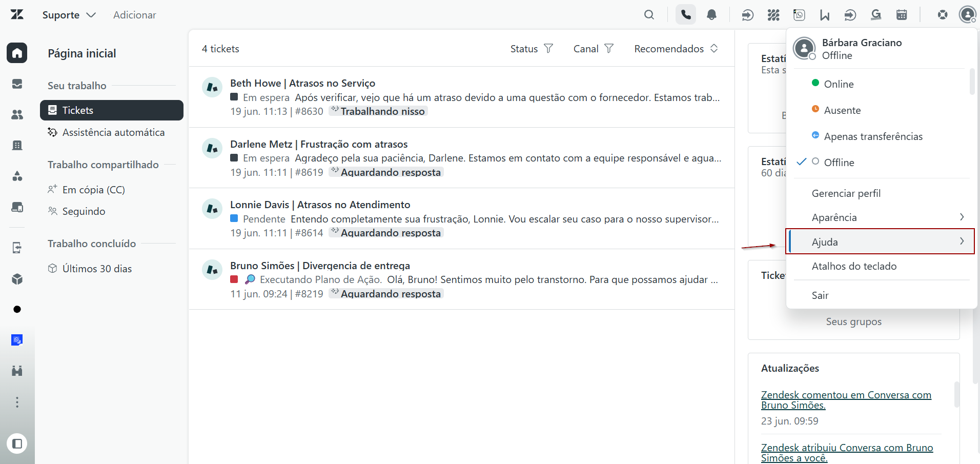Click the monitor-and-phone devices icon in sidebar

tap(17, 207)
